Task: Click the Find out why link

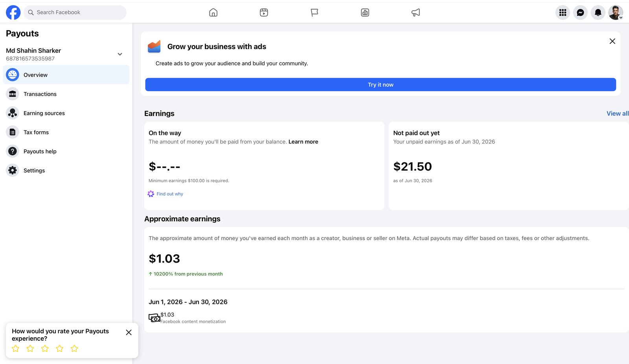Action: pyautogui.click(x=170, y=194)
